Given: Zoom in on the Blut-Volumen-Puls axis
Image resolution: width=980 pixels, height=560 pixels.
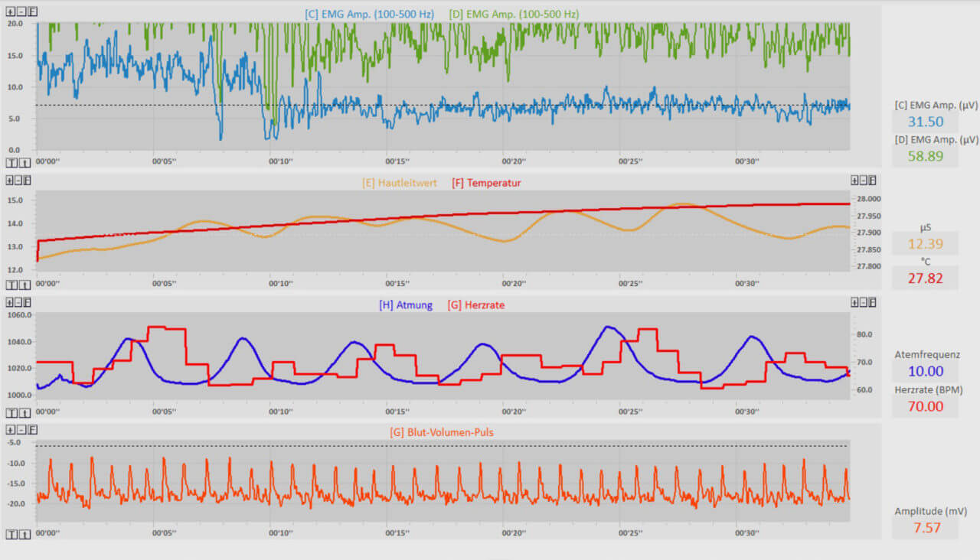Looking at the screenshot, I should (x=9, y=429).
